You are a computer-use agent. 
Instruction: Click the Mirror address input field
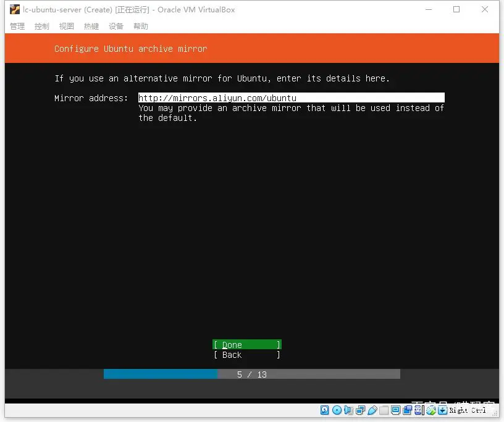(x=291, y=97)
